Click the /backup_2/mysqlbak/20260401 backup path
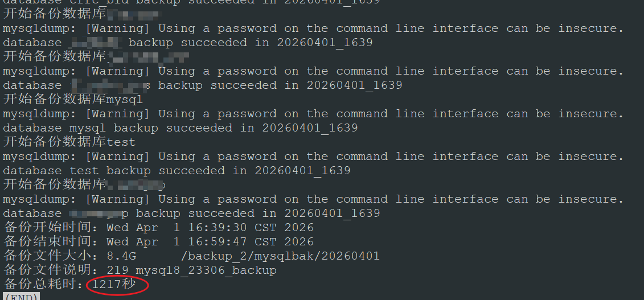This screenshot has height=300, width=644. [x=280, y=256]
